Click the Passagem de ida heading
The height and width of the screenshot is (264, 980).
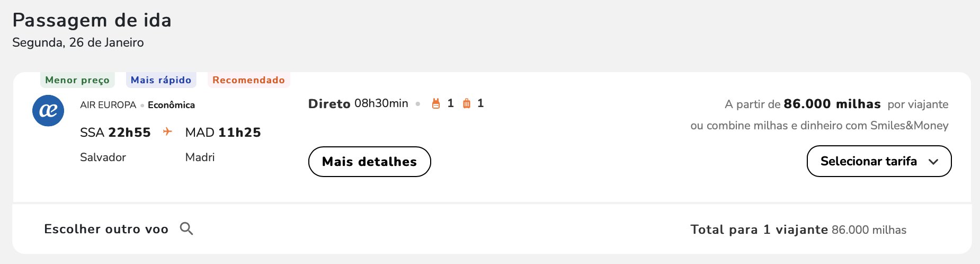(92, 20)
